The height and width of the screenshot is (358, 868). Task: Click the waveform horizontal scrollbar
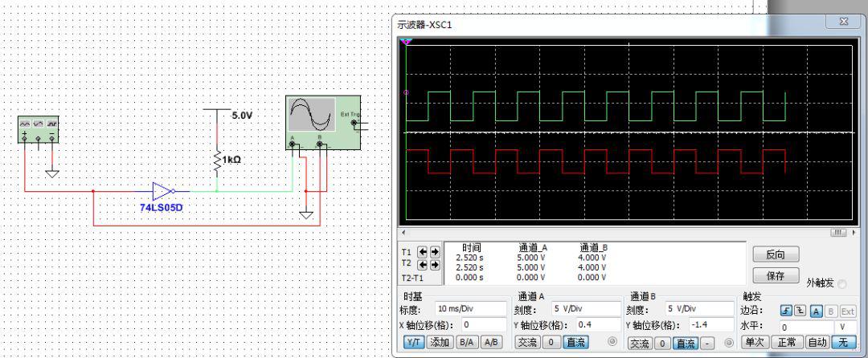[619, 232]
